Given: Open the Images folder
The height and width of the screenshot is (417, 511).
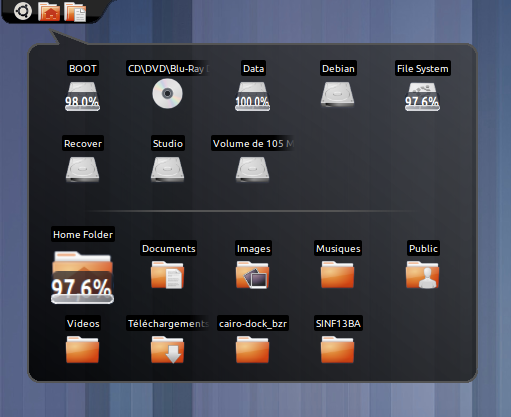Looking at the screenshot, I should tap(252, 275).
